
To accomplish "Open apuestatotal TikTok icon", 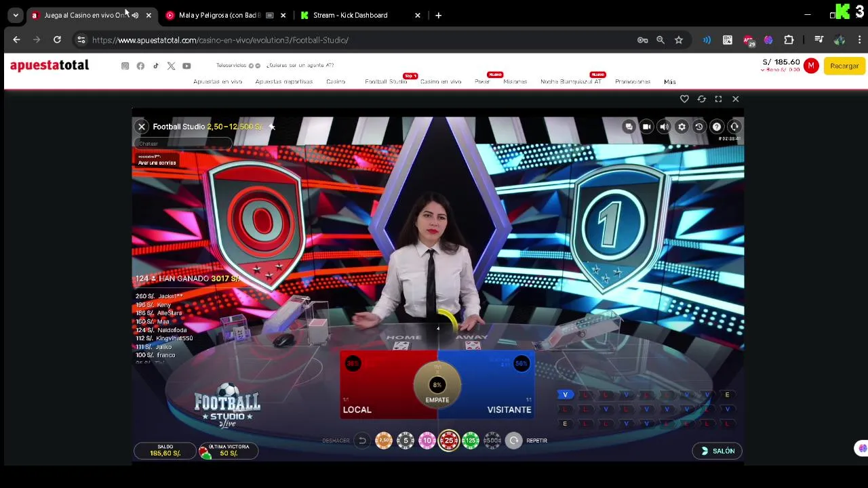I will coord(155,66).
